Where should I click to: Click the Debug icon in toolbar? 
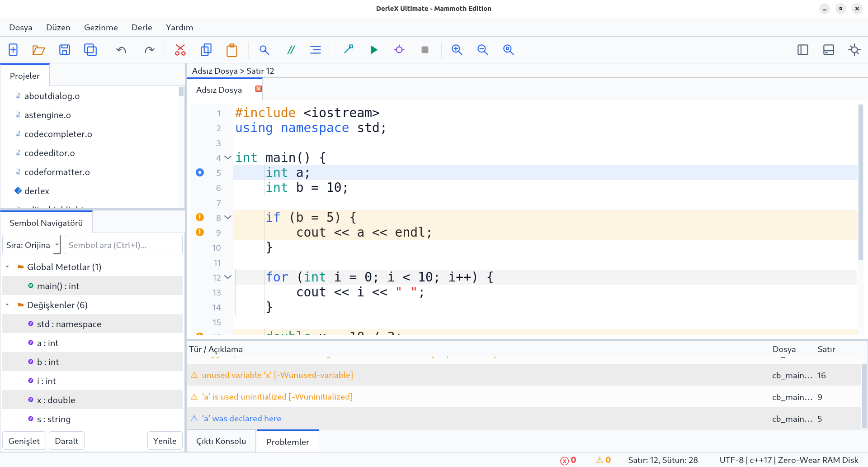[x=399, y=50]
